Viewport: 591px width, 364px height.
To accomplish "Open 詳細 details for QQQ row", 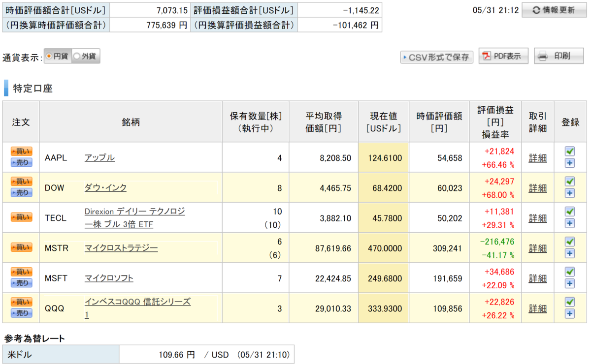I will point(537,308).
